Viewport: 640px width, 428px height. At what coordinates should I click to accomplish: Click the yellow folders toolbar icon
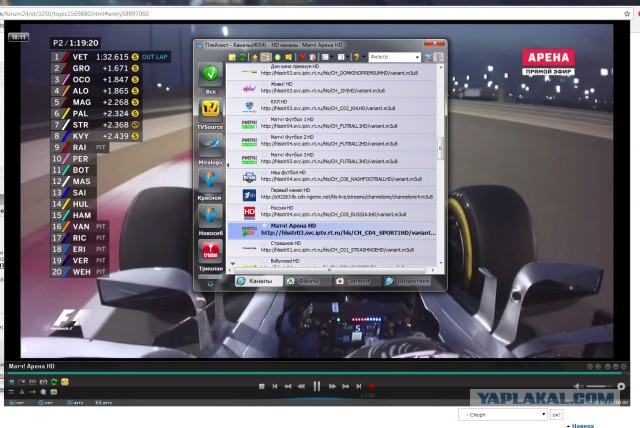289,57
